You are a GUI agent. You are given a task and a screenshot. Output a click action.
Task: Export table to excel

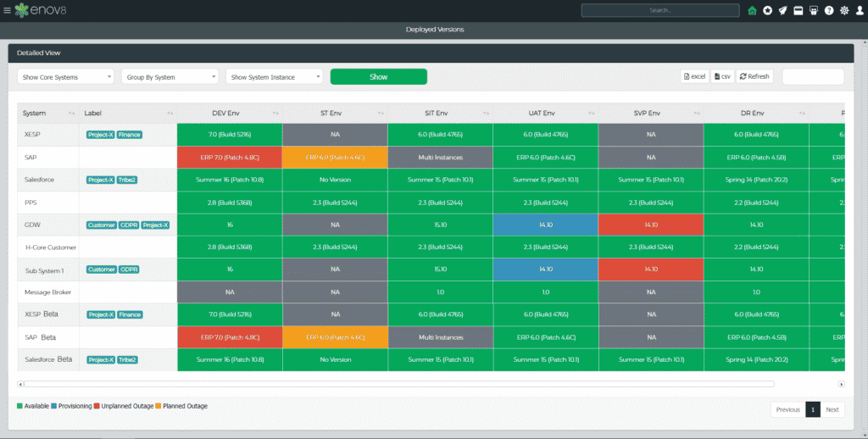[695, 76]
